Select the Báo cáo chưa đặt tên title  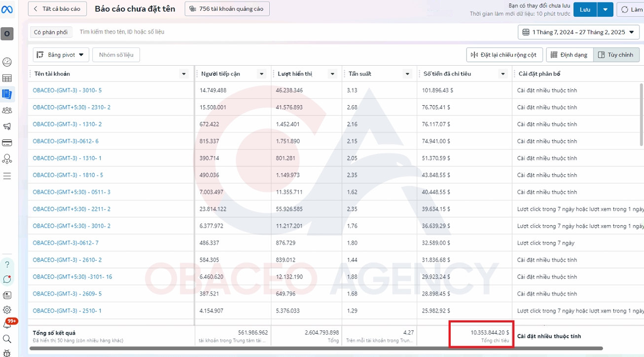[135, 9]
